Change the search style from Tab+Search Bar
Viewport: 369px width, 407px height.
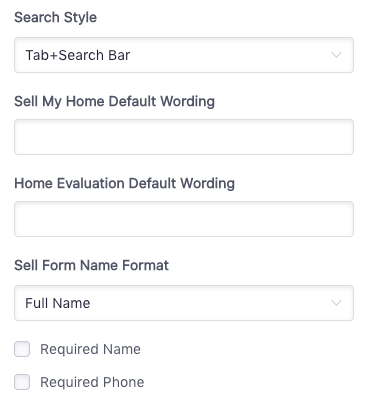click(184, 55)
